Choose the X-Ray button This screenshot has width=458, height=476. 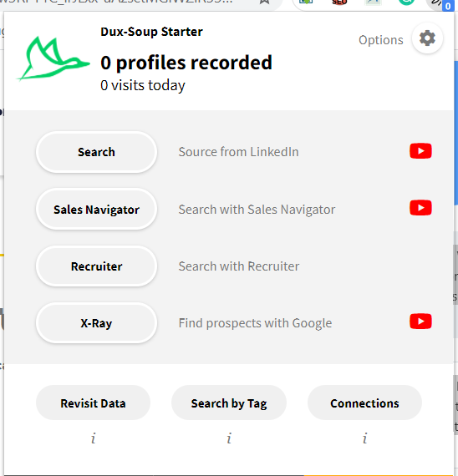(96, 323)
